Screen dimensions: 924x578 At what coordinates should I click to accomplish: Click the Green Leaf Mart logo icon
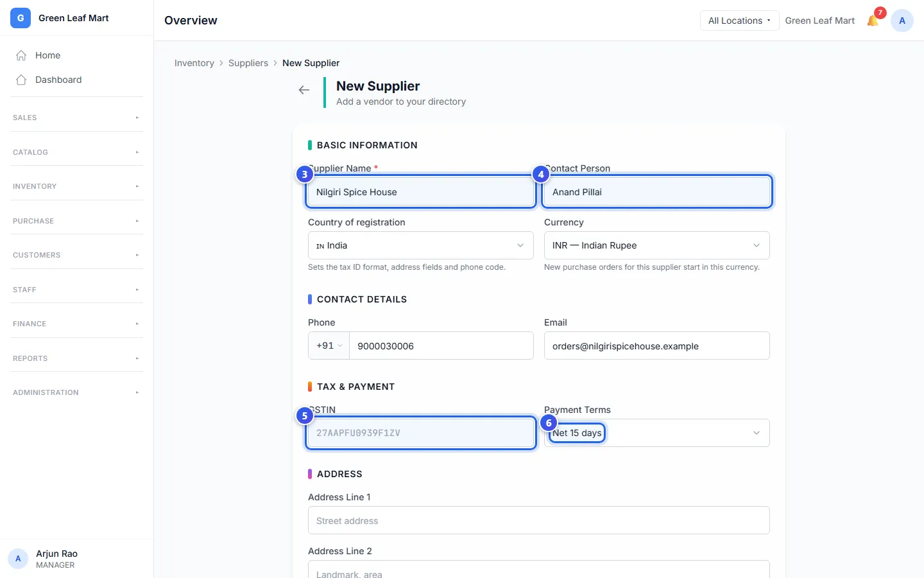[21, 18]
